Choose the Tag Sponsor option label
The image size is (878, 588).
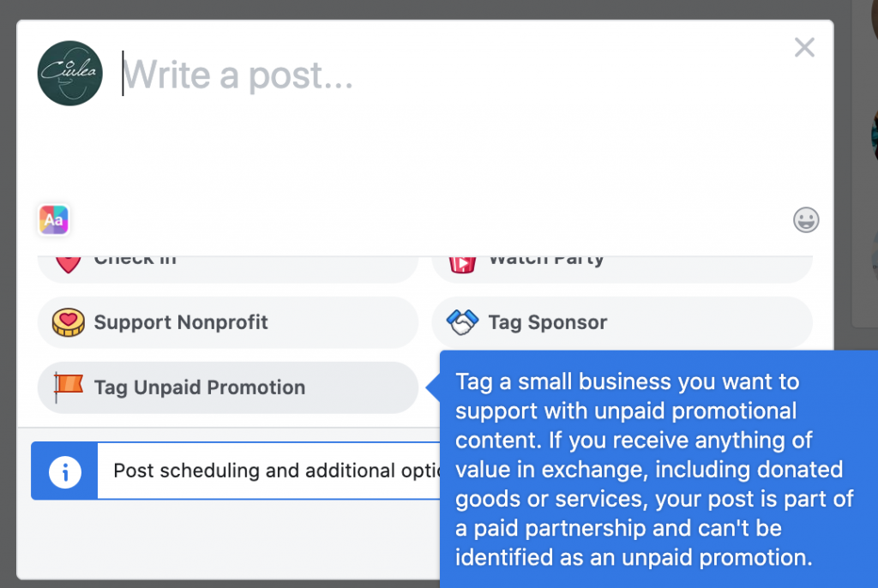click(547, 323)
